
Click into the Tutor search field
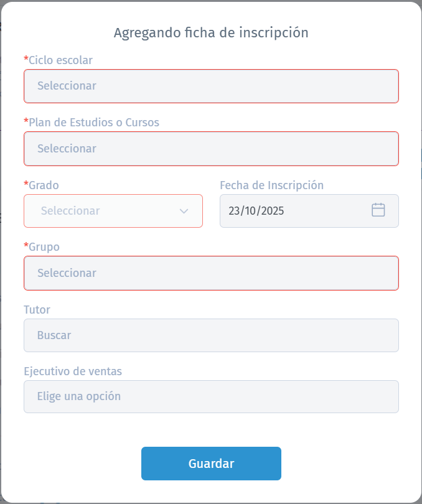[211, 335]
